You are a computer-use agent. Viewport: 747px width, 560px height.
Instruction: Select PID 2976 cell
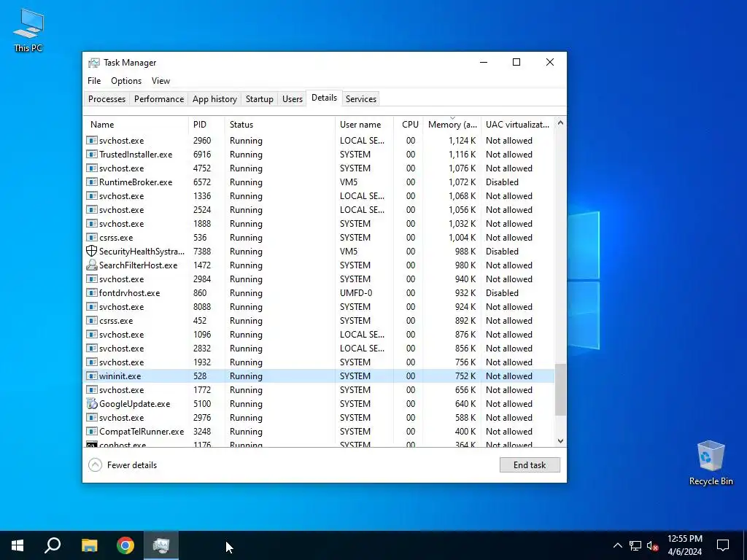click(203, 418)
